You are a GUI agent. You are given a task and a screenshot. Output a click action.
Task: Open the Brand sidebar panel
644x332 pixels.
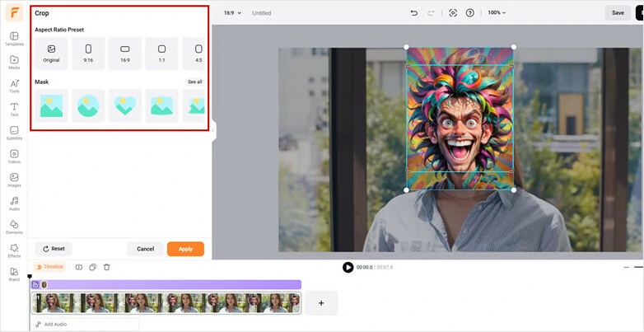click(14, 274)
